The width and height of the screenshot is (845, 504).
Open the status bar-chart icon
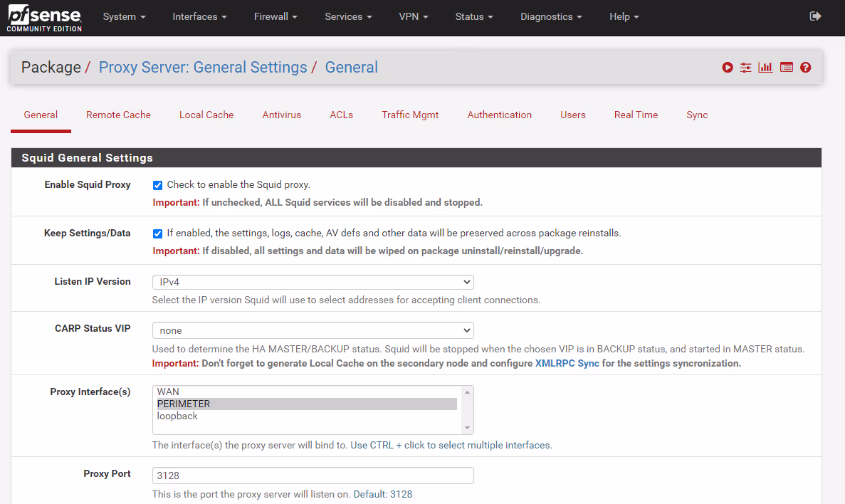click(765, 68)
